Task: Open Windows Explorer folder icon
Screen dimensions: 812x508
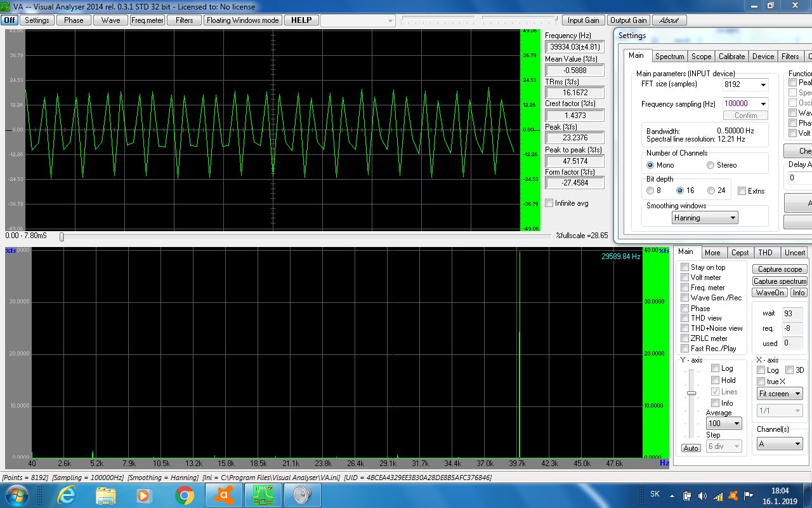Action: (x=106, y=494)
